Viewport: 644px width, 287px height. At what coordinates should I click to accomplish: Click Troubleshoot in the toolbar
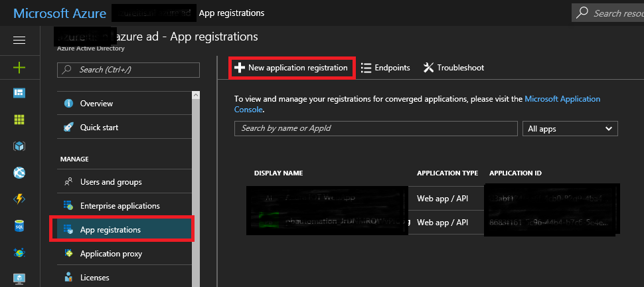tap(453, 68)
